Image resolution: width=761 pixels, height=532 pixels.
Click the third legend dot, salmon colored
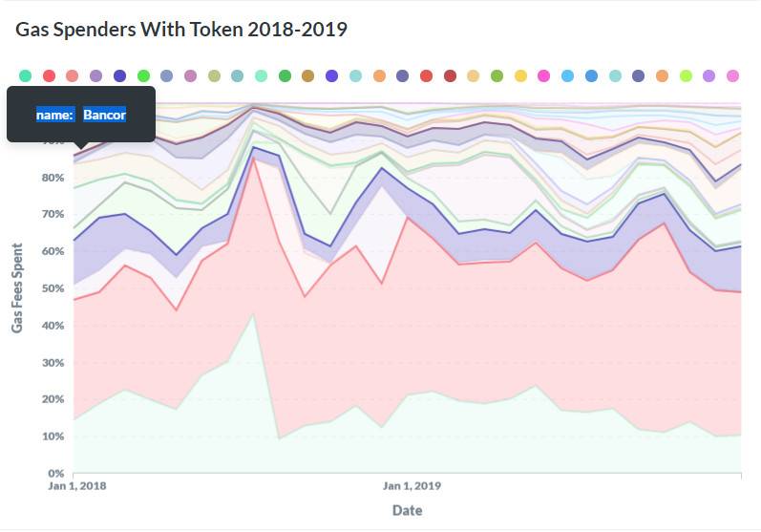click(x=73, y=75)
